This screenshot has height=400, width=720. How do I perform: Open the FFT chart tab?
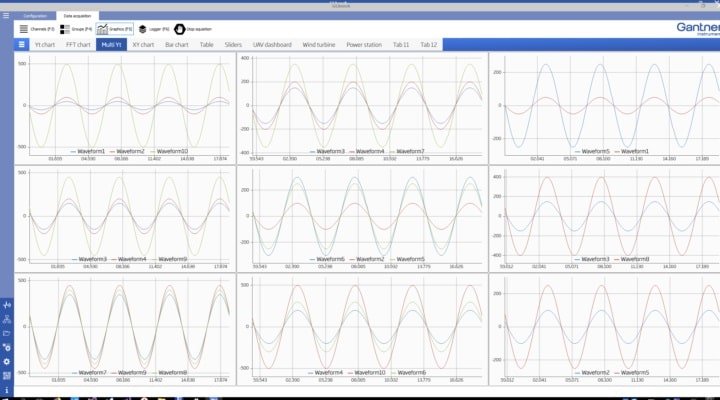point(78,45)
